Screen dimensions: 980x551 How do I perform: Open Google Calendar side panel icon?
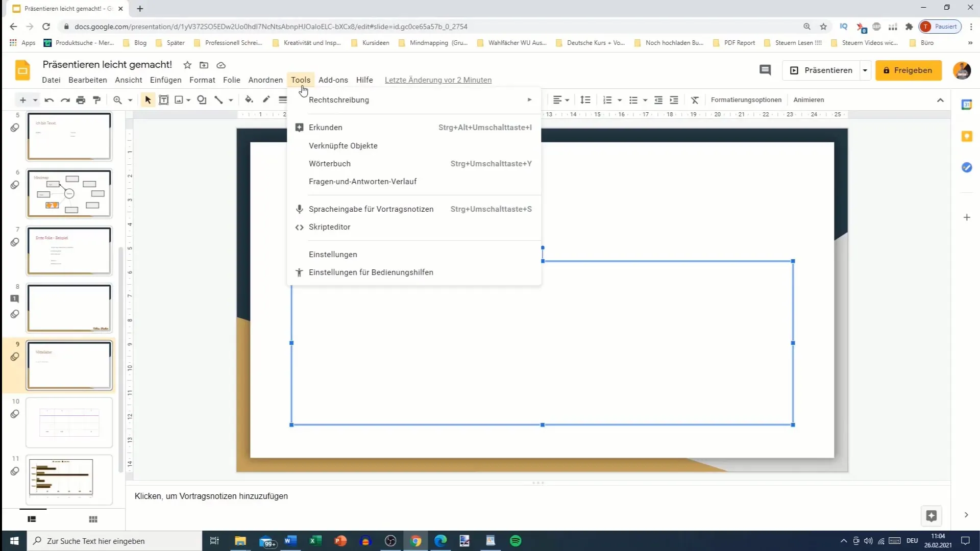pos(967,105)
